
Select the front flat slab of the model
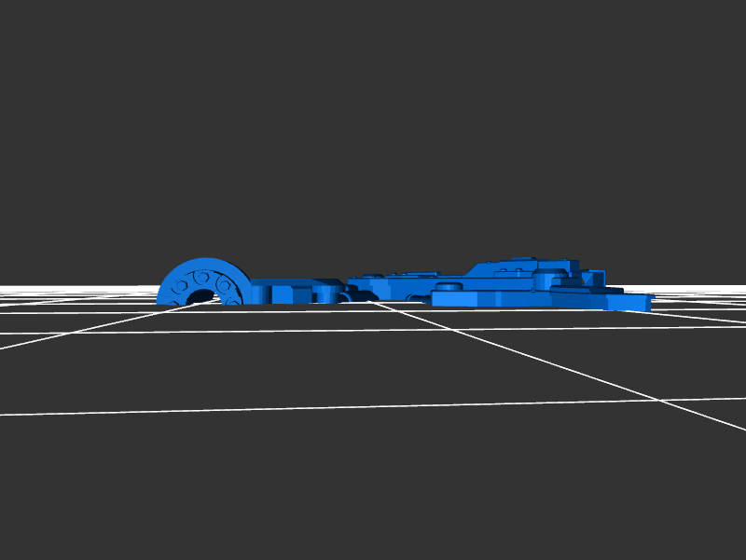(485, 298)
